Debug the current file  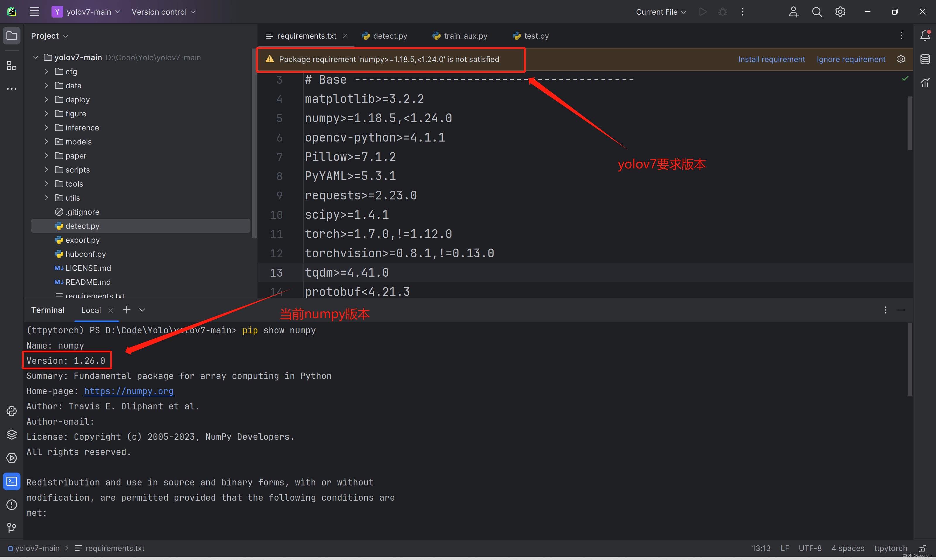click(722, 12)
